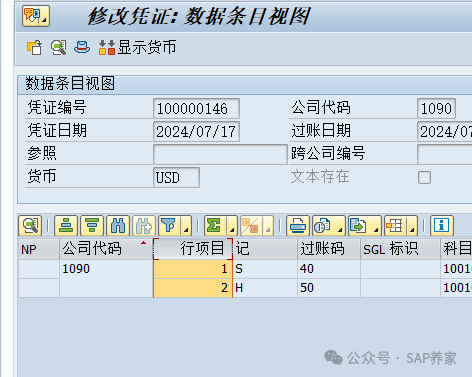Click the Find Next binoculars icon
This screenshot has width=472, height=377.
click(x=144, y=226)
